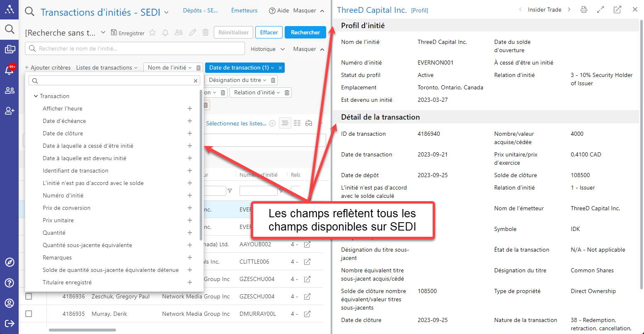
Task: Collapse the header with the top Masquer
Action: 309,11
